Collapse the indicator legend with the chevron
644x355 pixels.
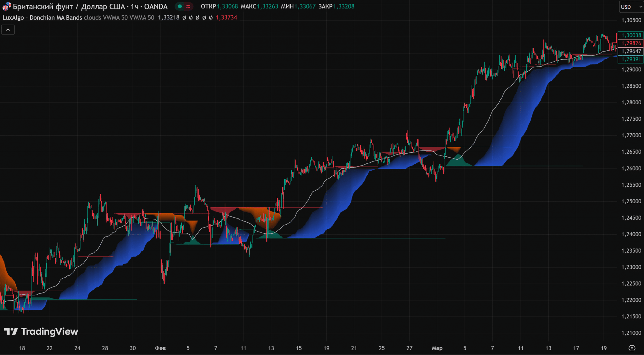[x=8, y=30]
